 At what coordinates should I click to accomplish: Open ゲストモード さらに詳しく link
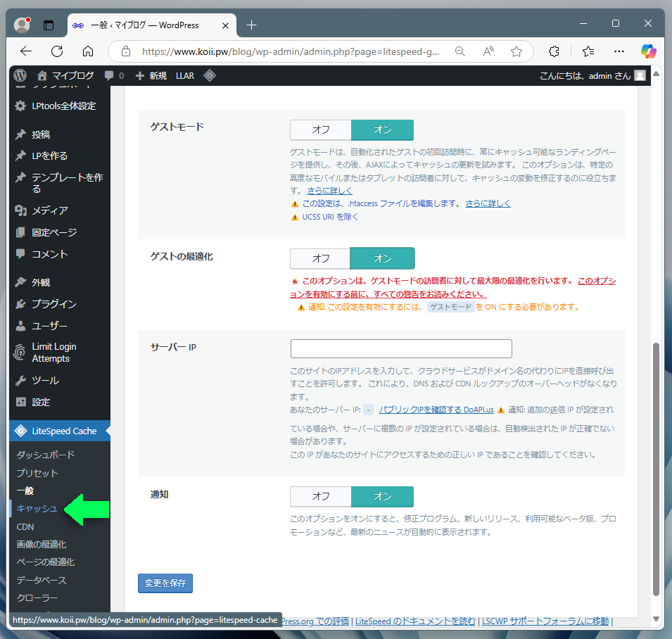(329, 191)
